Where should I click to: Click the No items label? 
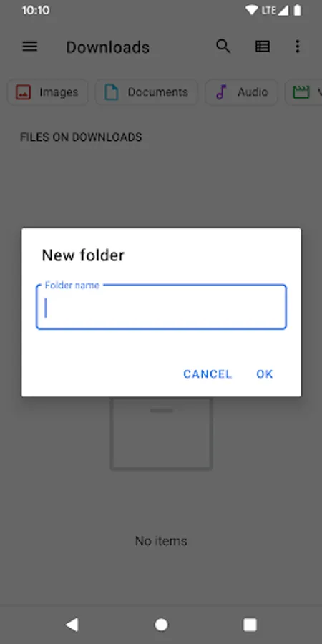click(x=161, y=541)
